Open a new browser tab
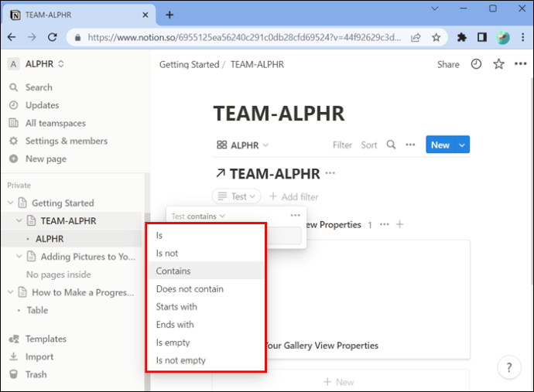 pyautogui.click(x=169, y=15)
